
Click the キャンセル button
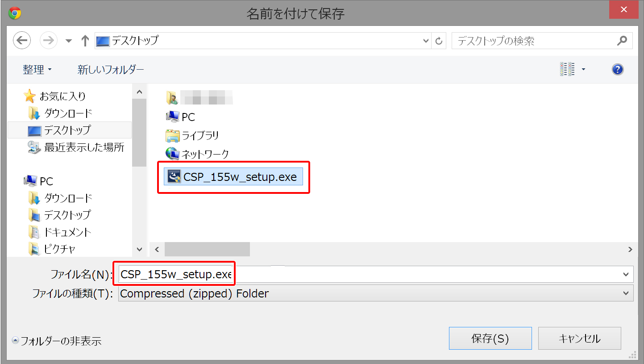(x=579, y=339)
